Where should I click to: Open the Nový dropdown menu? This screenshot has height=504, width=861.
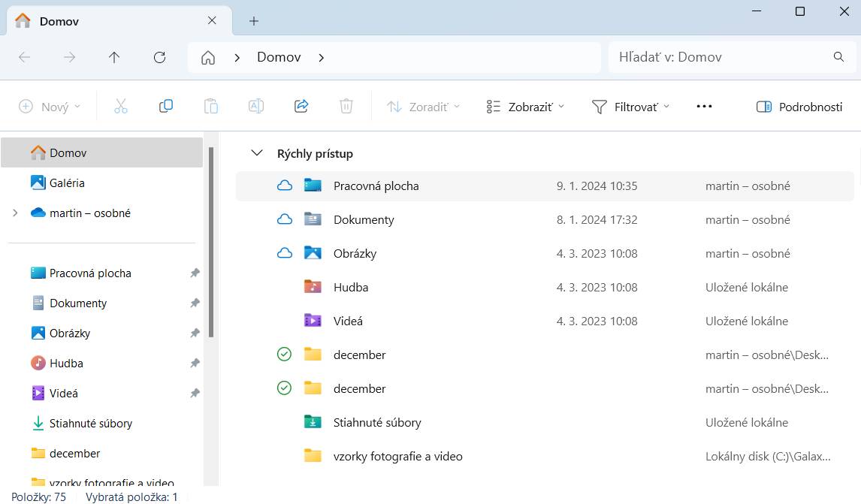(50, 107)
